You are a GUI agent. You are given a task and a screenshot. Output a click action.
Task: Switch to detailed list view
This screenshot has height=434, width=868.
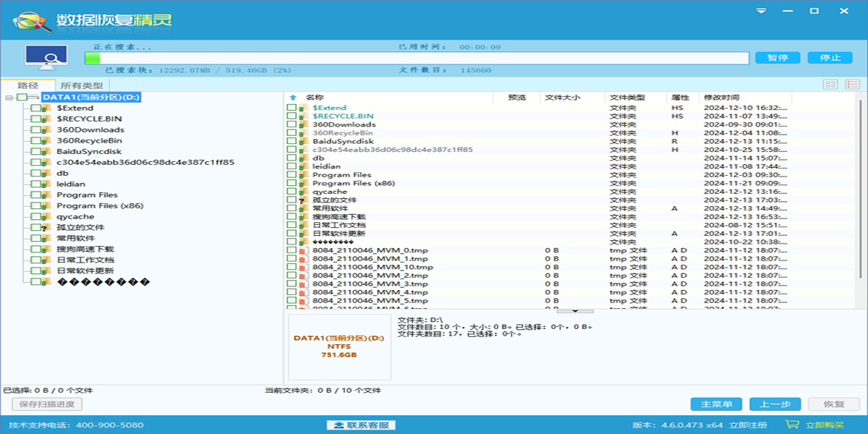[852, 85]
